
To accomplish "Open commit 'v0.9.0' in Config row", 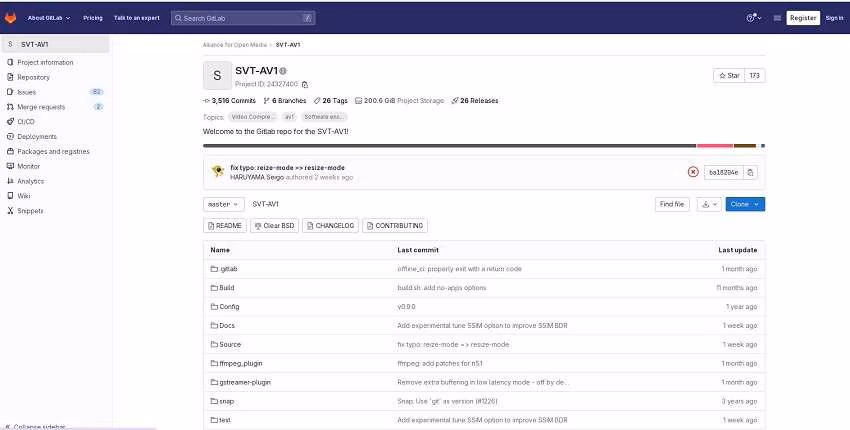I will [x=407, y=307].
